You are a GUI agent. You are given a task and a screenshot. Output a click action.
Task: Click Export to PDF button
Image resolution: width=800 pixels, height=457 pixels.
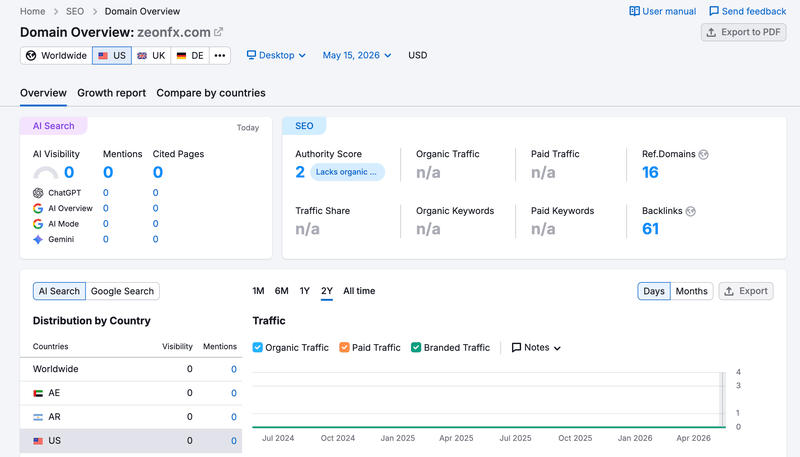coord(743,32)
